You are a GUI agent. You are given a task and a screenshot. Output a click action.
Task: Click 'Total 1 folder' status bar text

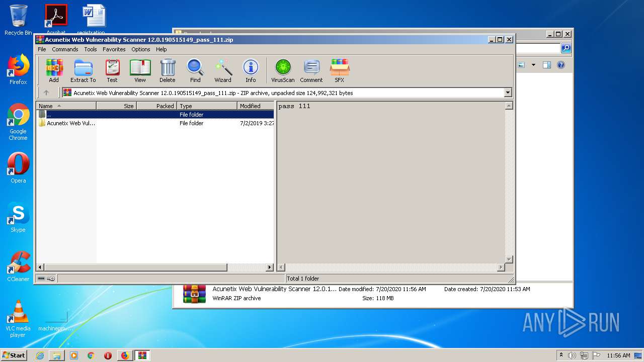pos(303,279)
